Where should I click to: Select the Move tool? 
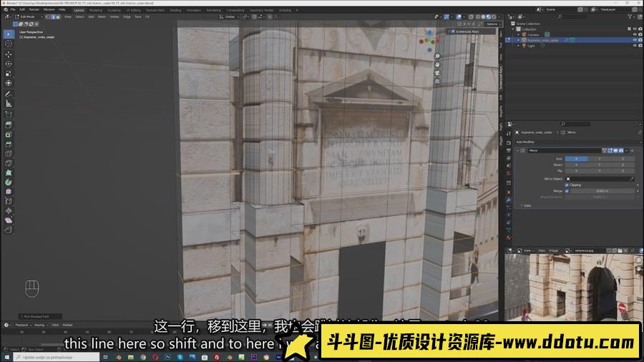(8, 54)
